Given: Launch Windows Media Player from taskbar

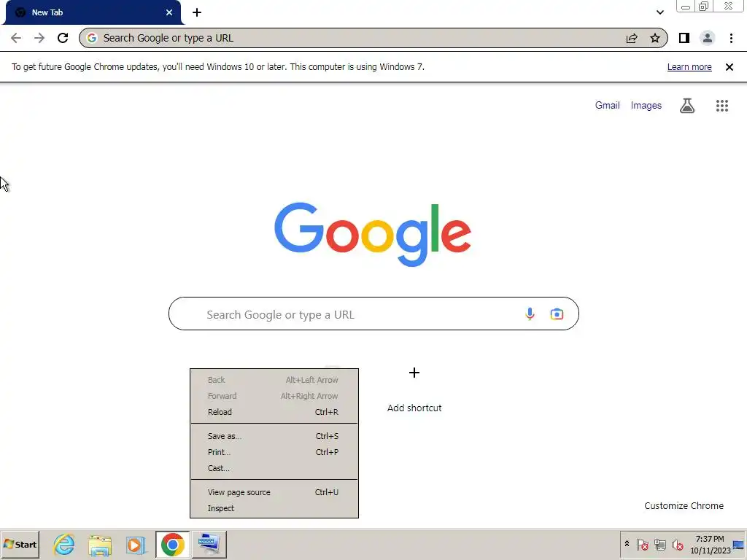Looking at the screenshot, I should pos(135,544).
